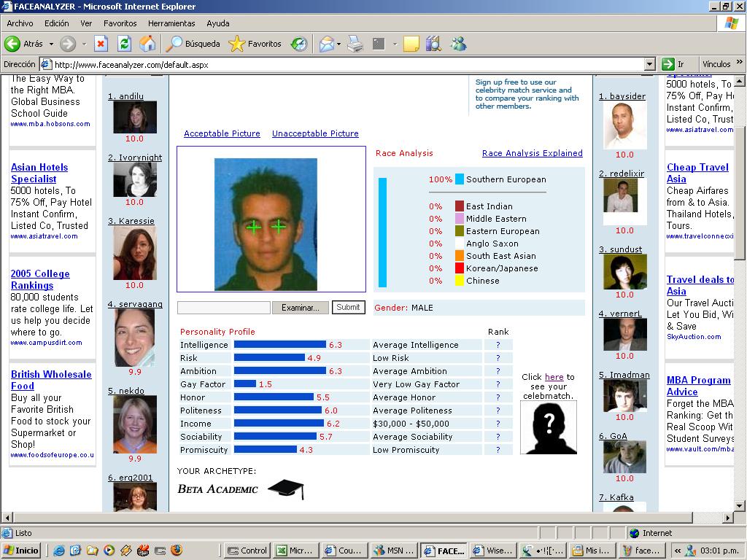Open baysider's profile photo thumbnail
Viewport: 747px width, 560px height.
coord(625,125)
